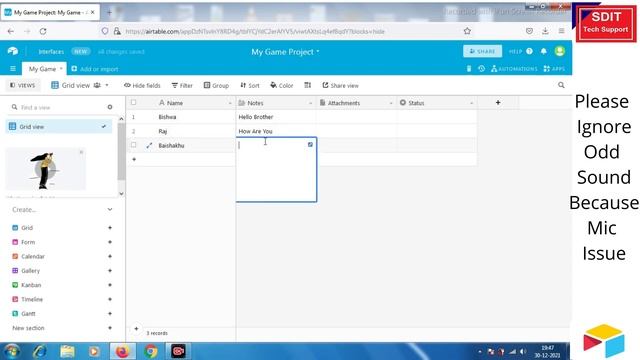640x360 pixels.
Task: Open view settings gear in sidebar
Action: tap(110, 107)
